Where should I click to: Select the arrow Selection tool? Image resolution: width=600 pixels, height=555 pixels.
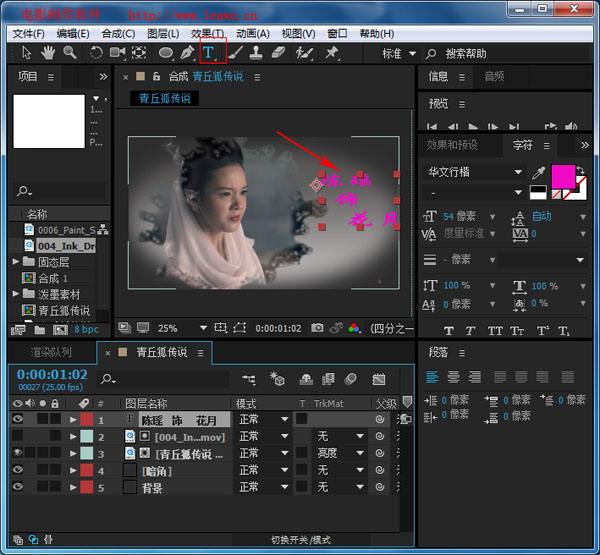[26, 53]
